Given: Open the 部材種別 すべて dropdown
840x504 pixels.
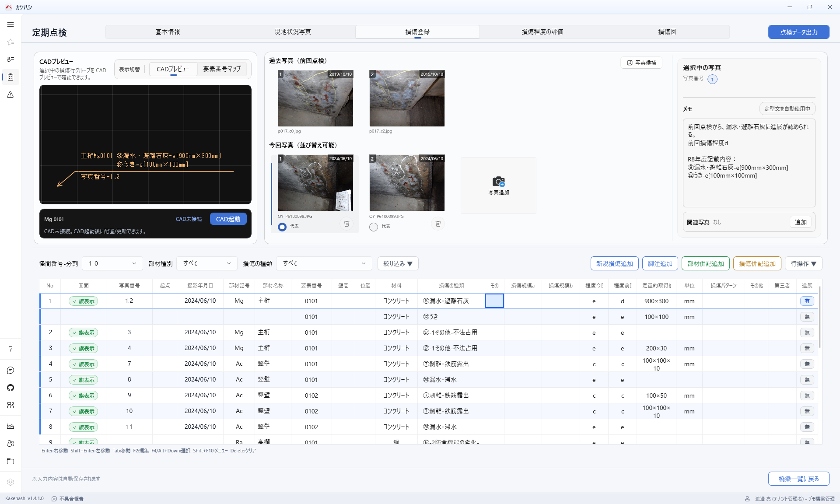Looking at the screenshot, I should pyautogui.click(x=207, y=263).
